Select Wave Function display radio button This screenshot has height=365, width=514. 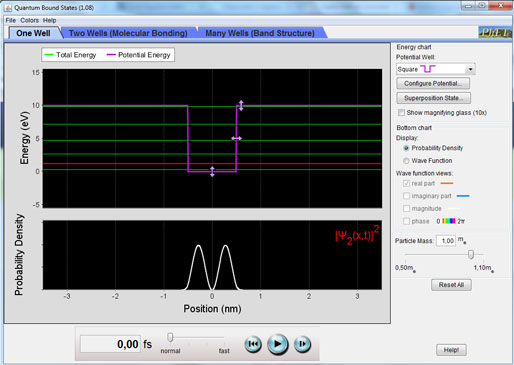[x=406, y=161]
